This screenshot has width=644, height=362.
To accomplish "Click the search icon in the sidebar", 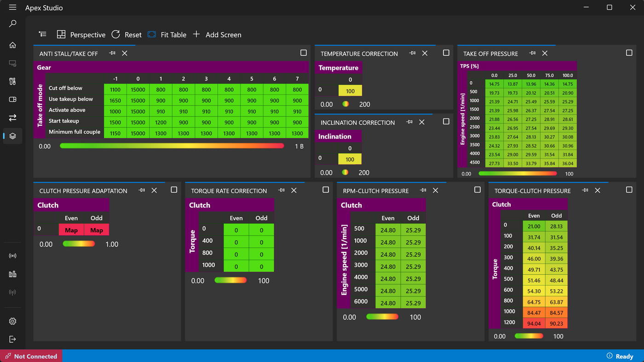I will tap(12, 23).
